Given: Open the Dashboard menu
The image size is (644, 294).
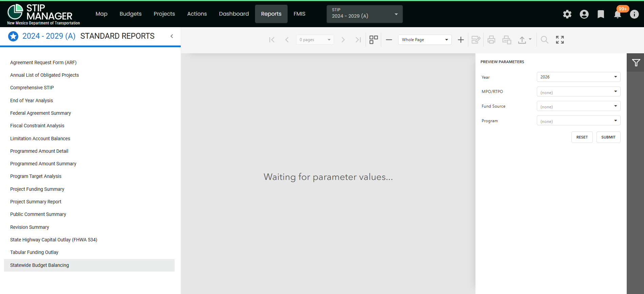Looking at the screenshot, I should (x=234, y=14).
